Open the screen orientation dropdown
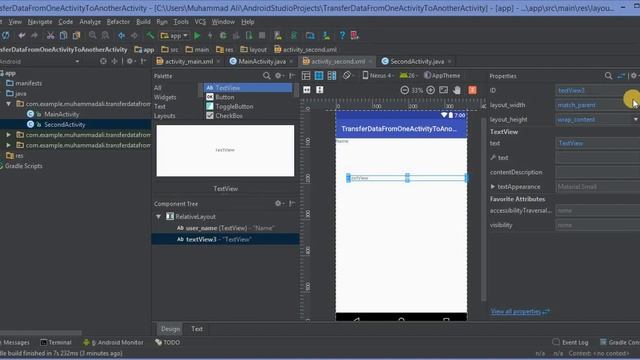Image resolution: width=640 pixels, height=360 pixels. [347, 76]
